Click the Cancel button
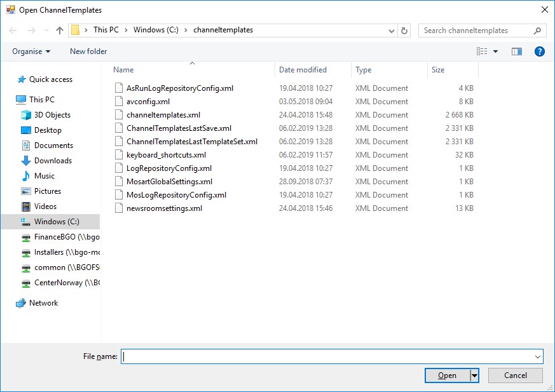 click(515, 375)
